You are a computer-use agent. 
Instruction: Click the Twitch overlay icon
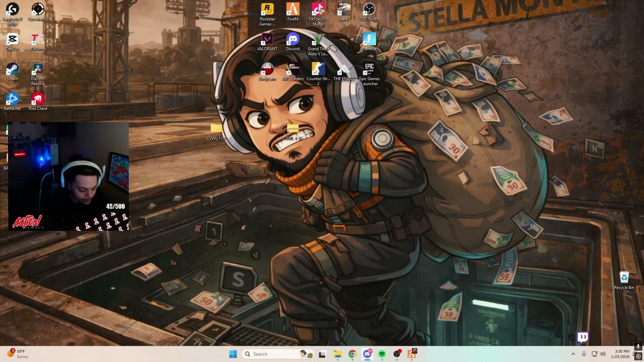(x=583, y=337)
